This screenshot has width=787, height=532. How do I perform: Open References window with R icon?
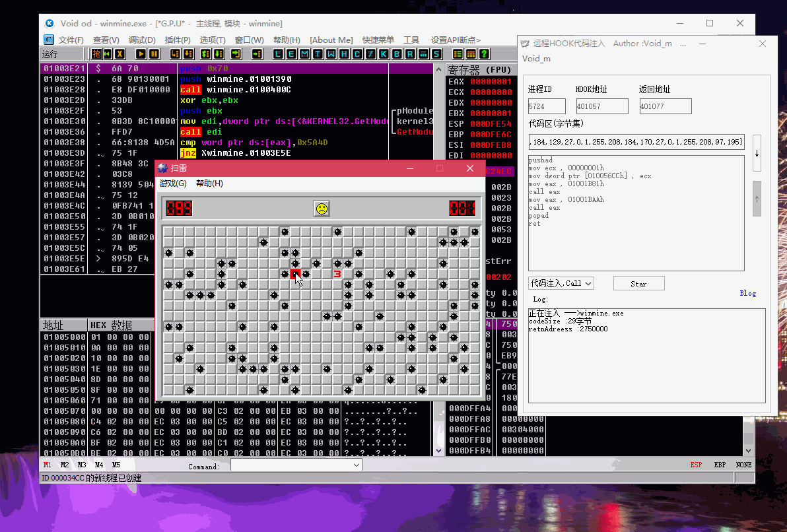point(410,53)
